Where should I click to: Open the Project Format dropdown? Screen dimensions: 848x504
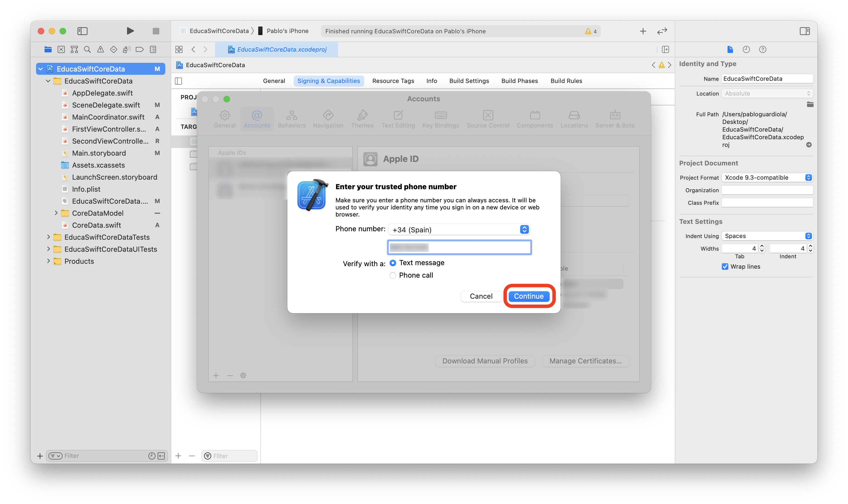[x=767, y=178]
